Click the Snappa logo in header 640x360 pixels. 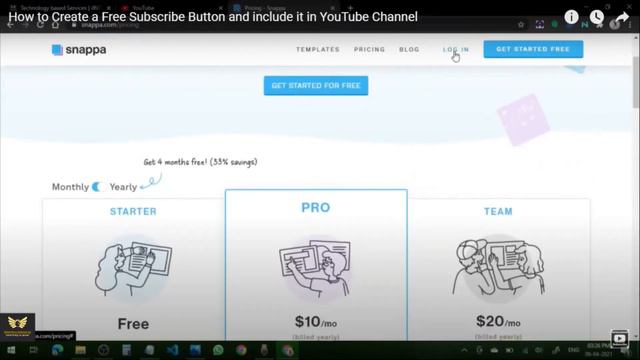point(79,50)
